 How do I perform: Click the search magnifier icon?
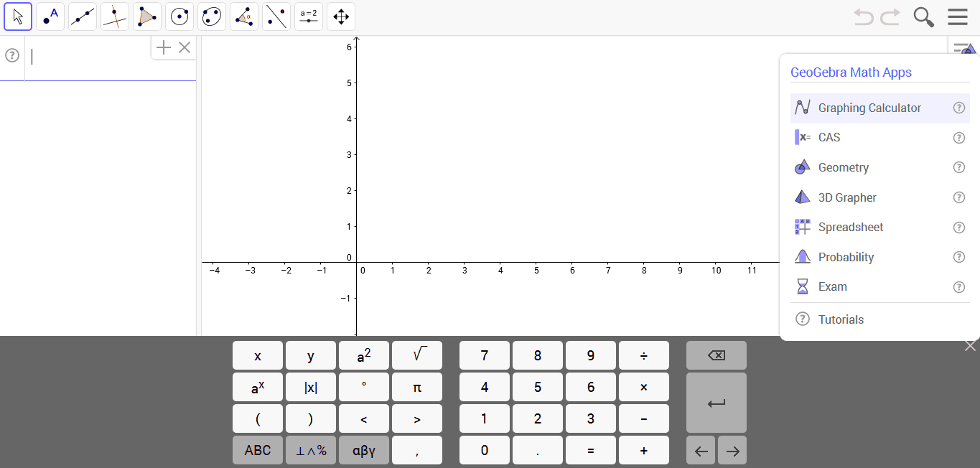point(923,17)
